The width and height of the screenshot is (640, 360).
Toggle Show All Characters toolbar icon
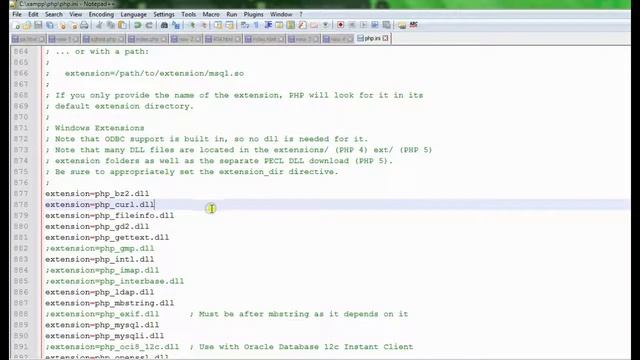pos(256,25)
